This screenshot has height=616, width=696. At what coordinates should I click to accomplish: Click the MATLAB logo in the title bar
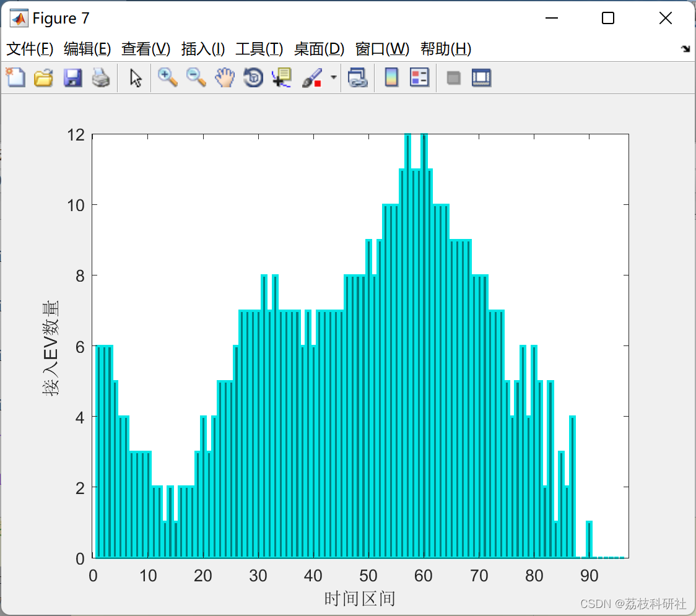(19, 18)
